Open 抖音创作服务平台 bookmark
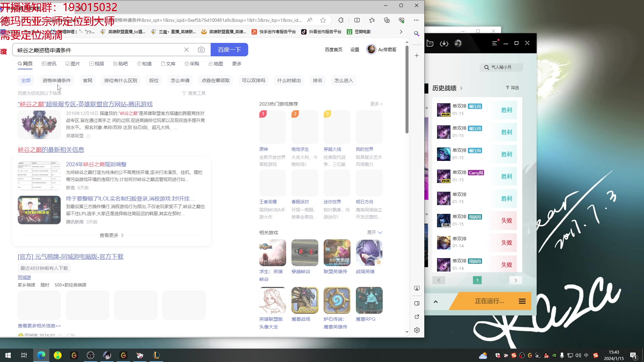This screenshot has height=362, width=644. pos(321,32)
